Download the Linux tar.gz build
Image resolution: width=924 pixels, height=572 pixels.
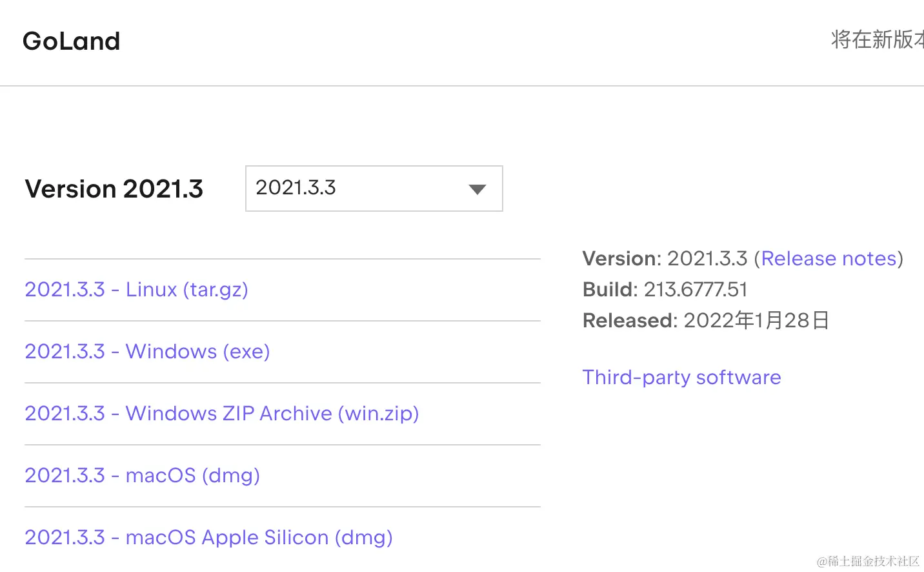click(136, 289)
